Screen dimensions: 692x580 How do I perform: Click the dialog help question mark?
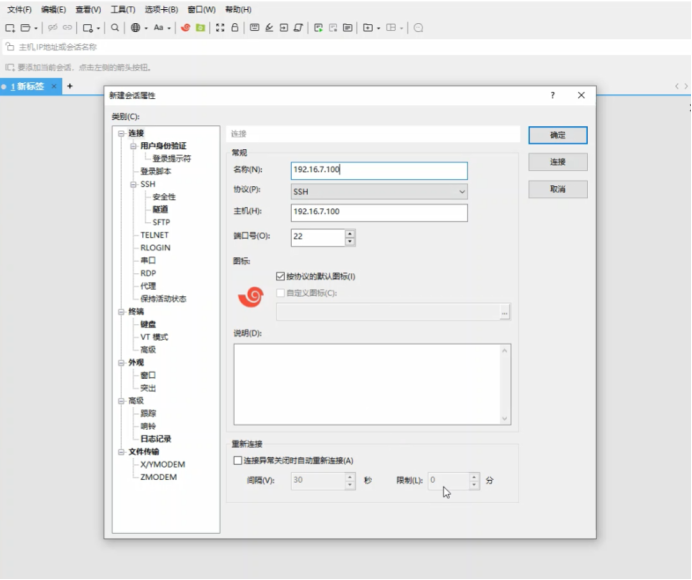(x=552, y=95)
